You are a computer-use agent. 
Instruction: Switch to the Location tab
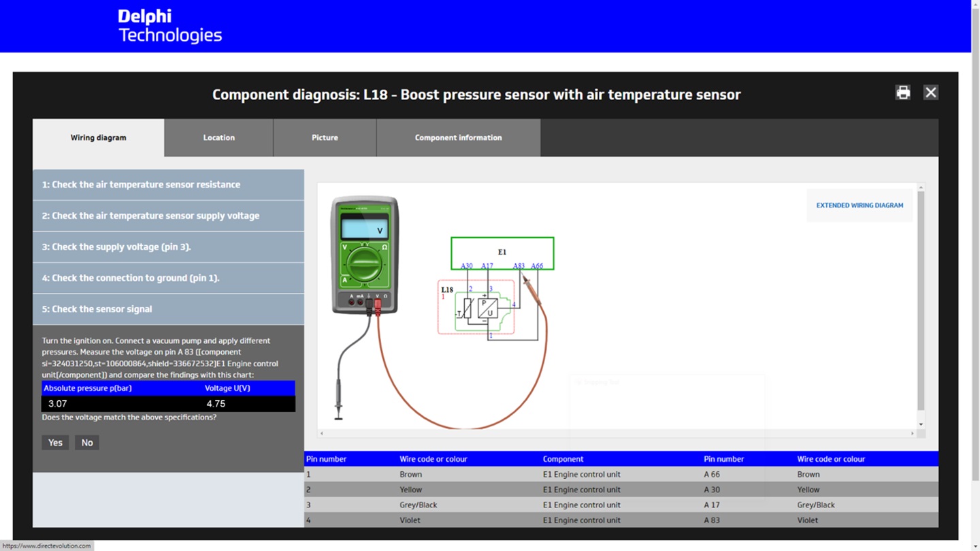coord(218,138)
